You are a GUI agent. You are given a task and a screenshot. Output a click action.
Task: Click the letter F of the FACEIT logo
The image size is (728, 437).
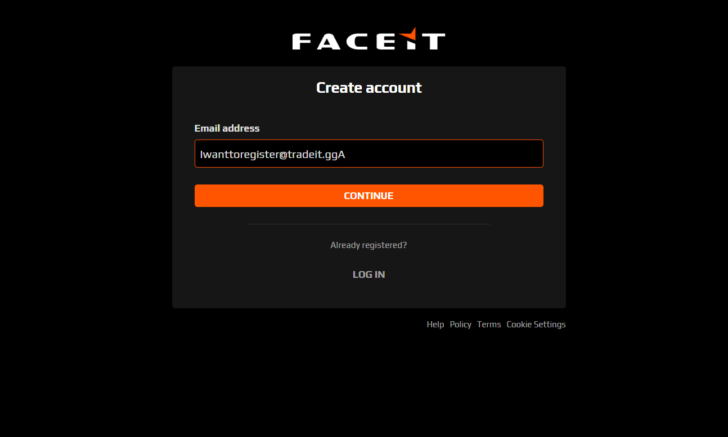coord(302,41)
